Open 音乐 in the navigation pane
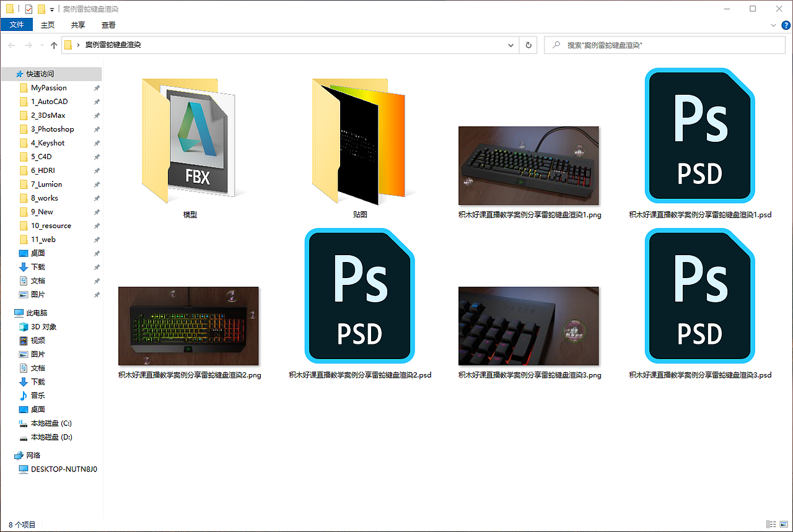This screenshot has height=532, width=793. pyautogui.click(x=38, y=396)
